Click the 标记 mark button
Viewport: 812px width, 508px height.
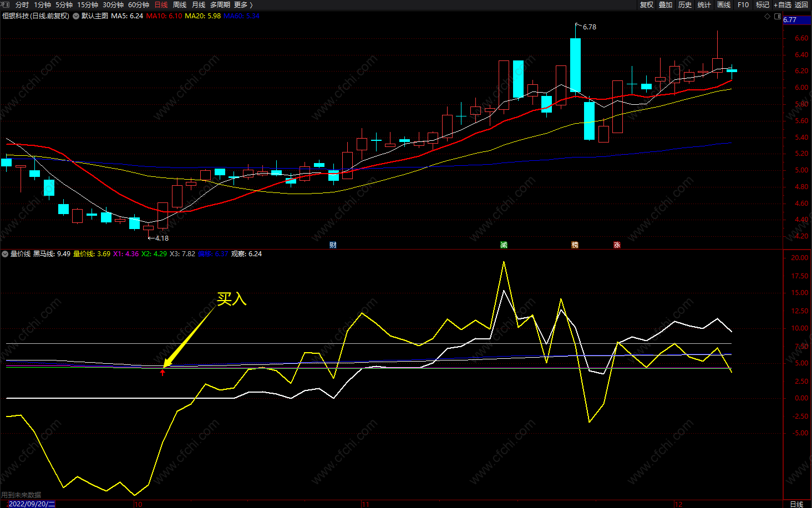tap(763, 4)
